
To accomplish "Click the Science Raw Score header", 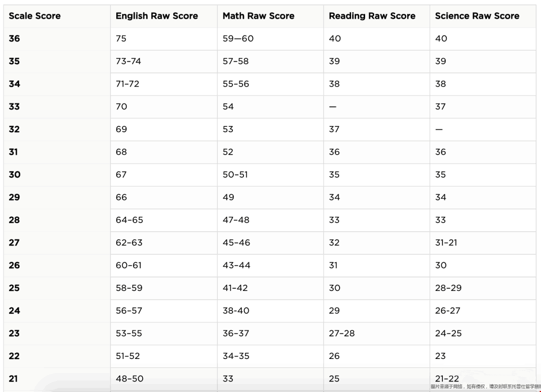I will (477, 16).
